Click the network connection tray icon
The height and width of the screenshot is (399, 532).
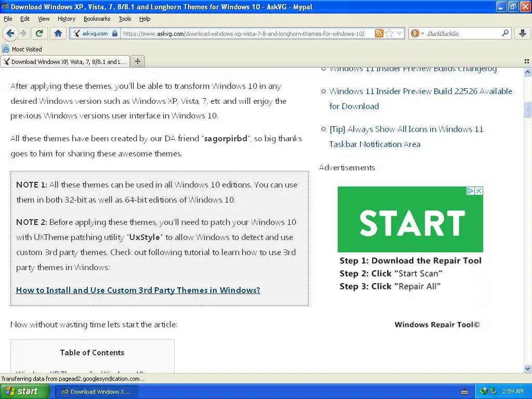484,391
